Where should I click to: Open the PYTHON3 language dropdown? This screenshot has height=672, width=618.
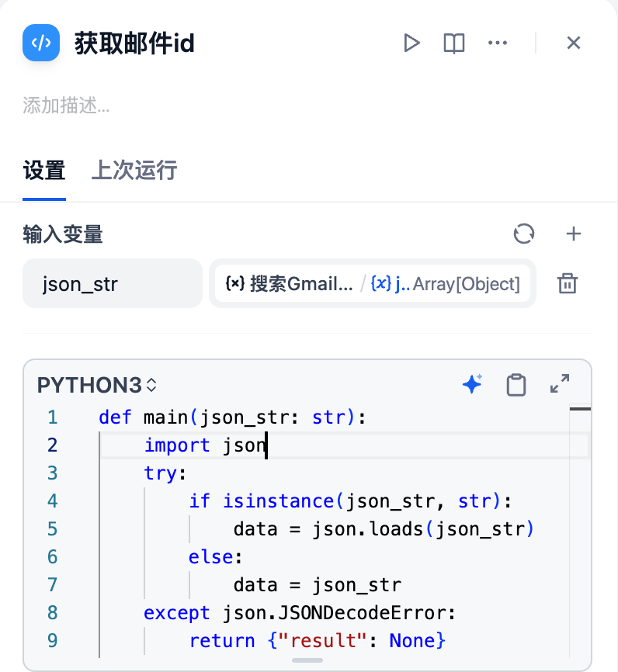97,385
